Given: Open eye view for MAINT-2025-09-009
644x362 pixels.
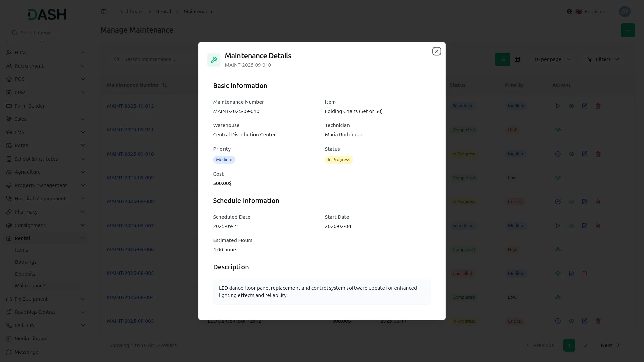Looking at the screenshot, I should point(558,178).
